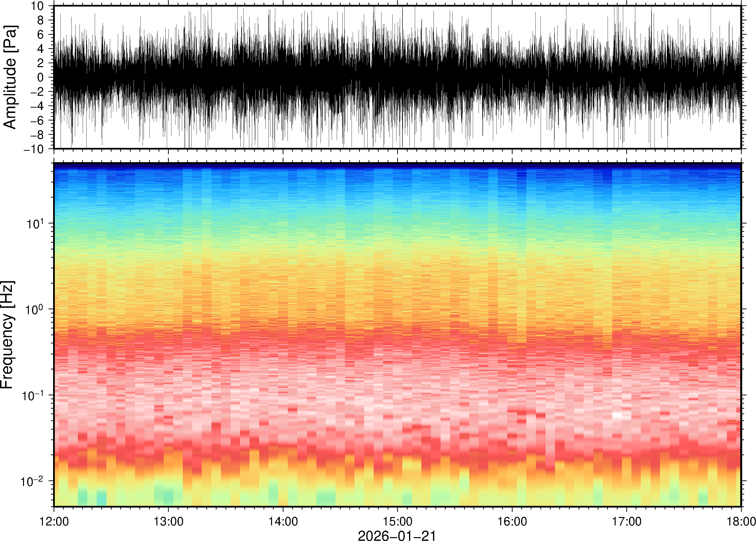Click the 13:00 time axis label
Viewport: 756px width, 541px height.
coord(168,521)
